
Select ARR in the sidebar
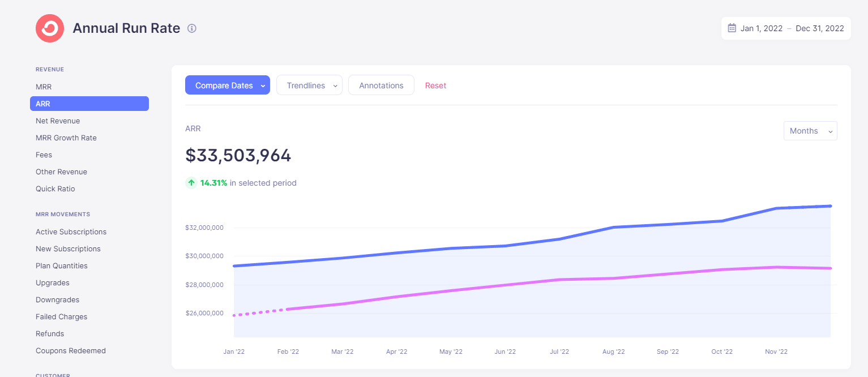pos(89,104)
